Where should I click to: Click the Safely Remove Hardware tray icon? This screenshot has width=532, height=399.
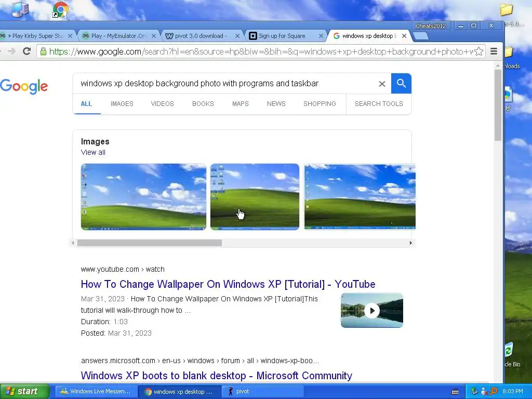coord(474,392)
